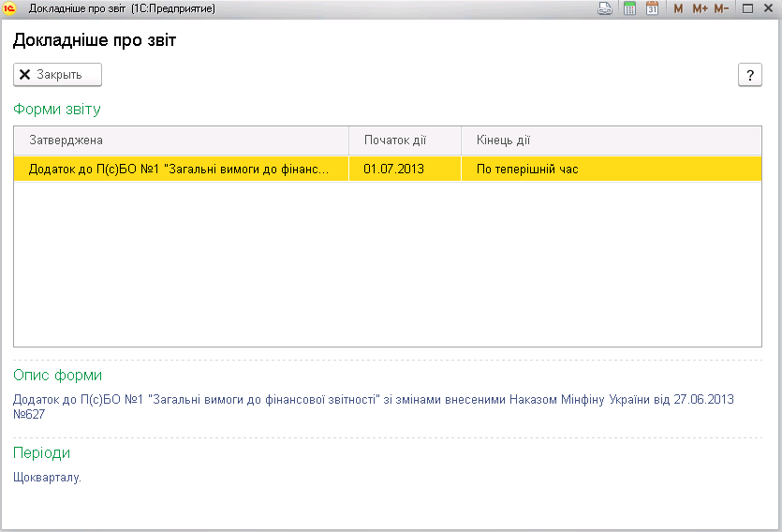The height and width of the screenshot is (532, 782).
Task: Click the cell 'По теперішній час'
Action: [x=612, y=169]
